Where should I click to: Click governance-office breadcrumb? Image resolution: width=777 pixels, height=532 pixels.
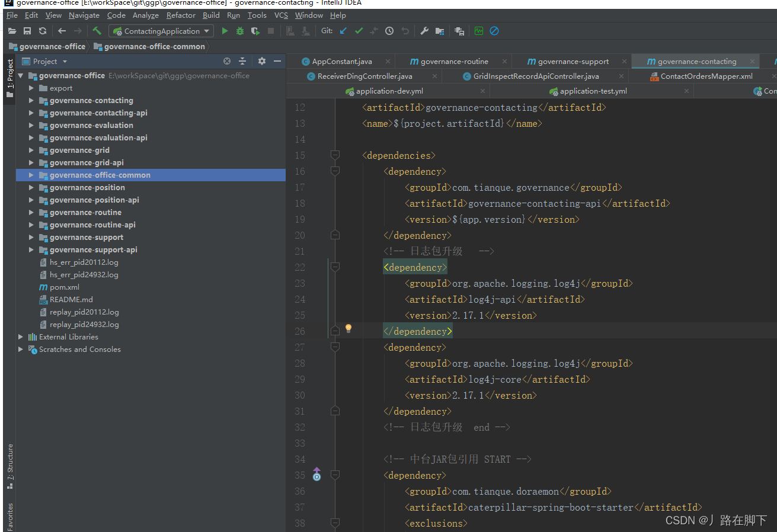click(x=47, y=46)
